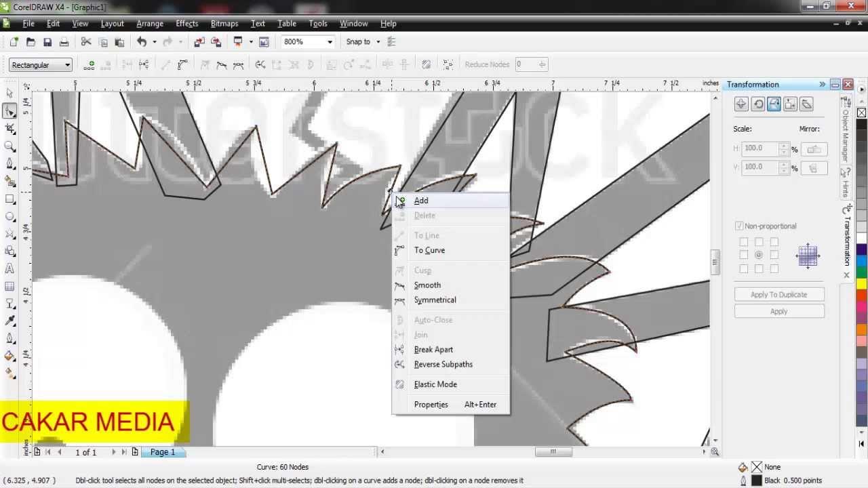Switch to Size tab in Transformation docker
Screen dimensions: 868x488
pyautogui.click(x=790, y=104)
